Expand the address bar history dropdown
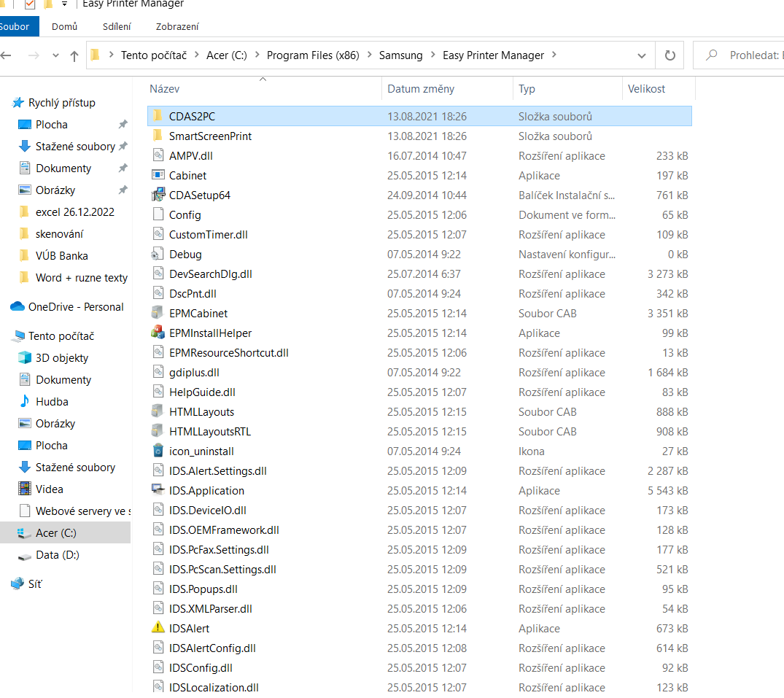 tap(642, 55)
